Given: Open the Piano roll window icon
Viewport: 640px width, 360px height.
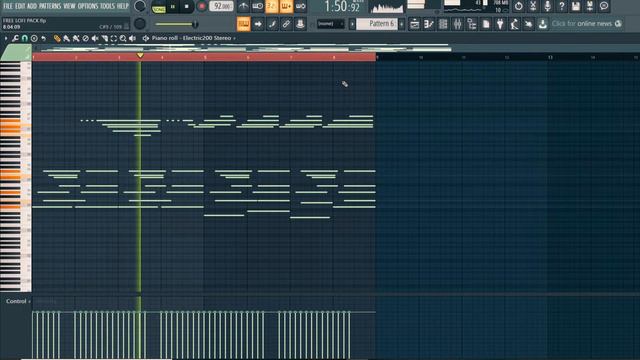Looking at the screenshot, I should pos(429,24).
